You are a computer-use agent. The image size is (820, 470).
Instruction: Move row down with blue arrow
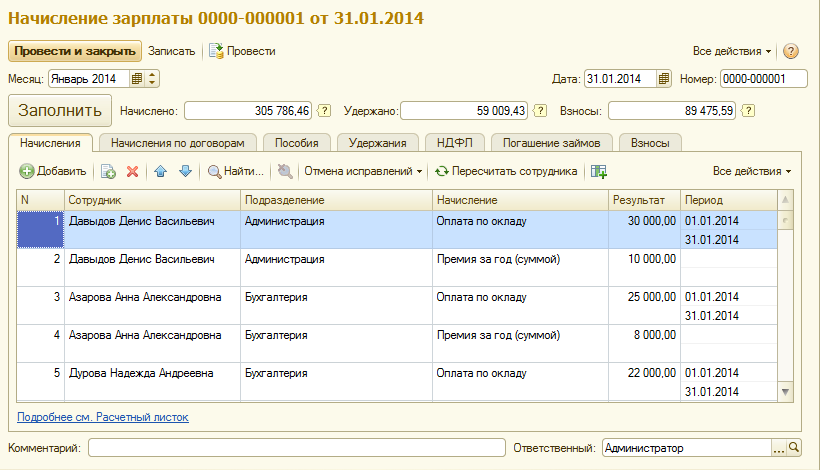click(186, 171)
